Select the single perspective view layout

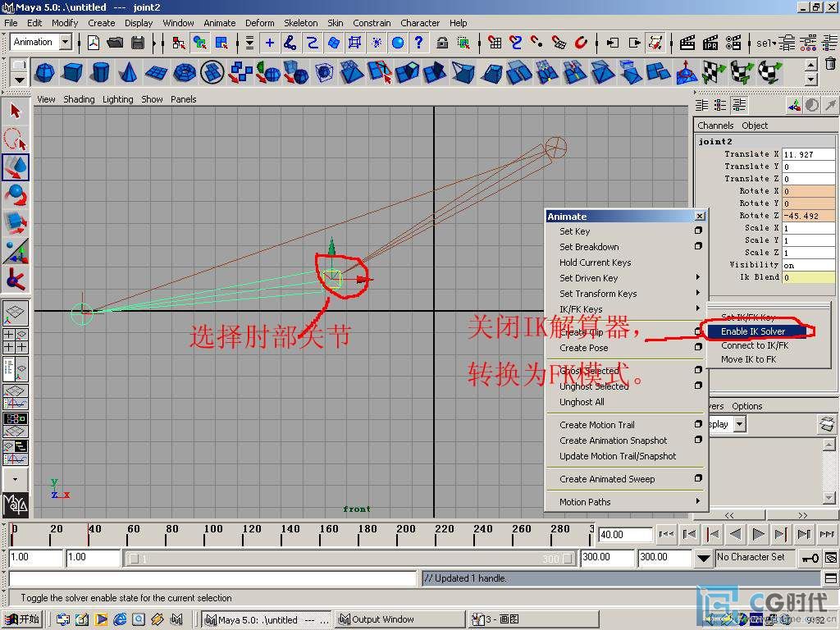click(15, 313)
